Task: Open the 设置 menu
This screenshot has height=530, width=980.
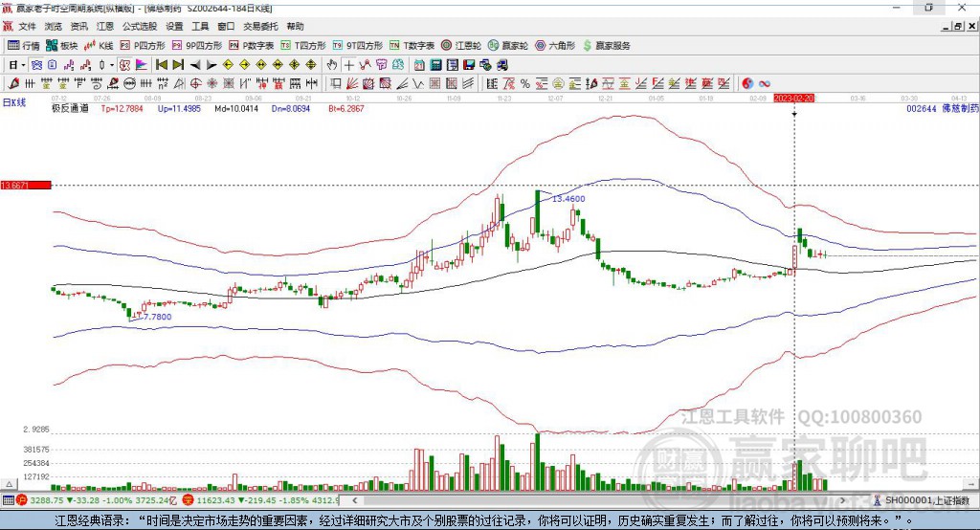Action: tap(174, 26)
